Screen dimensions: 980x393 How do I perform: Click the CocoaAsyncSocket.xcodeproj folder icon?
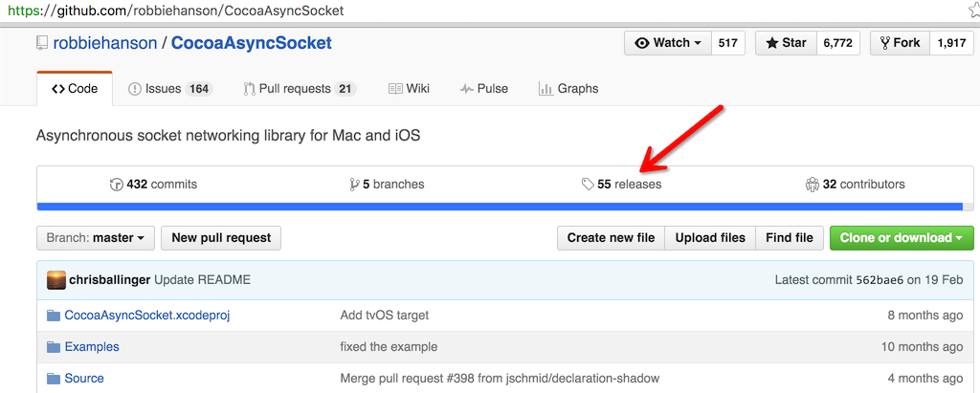54,315
